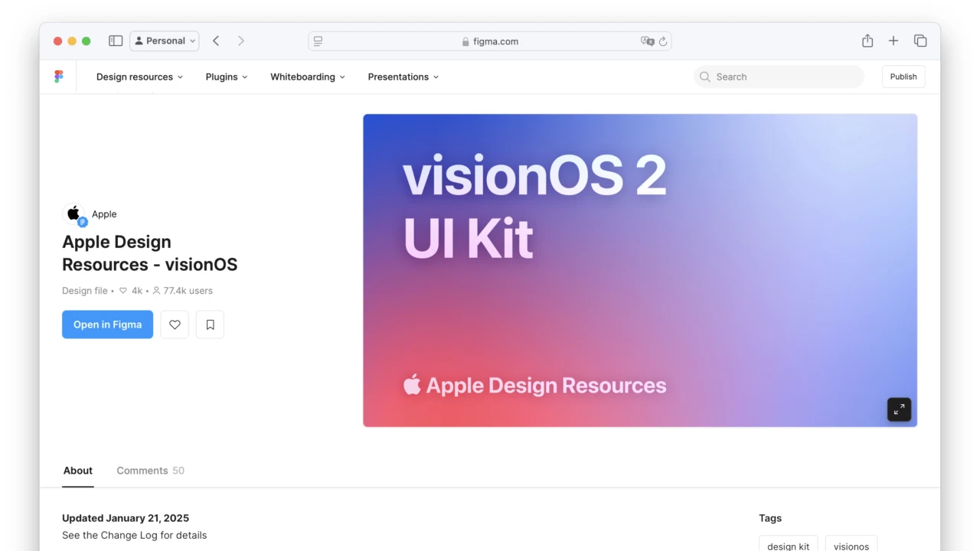The height and width of the screenshot is (551, 980).
Task: Open the Personal profile dropdown
Action: click(x=165, y=41)
